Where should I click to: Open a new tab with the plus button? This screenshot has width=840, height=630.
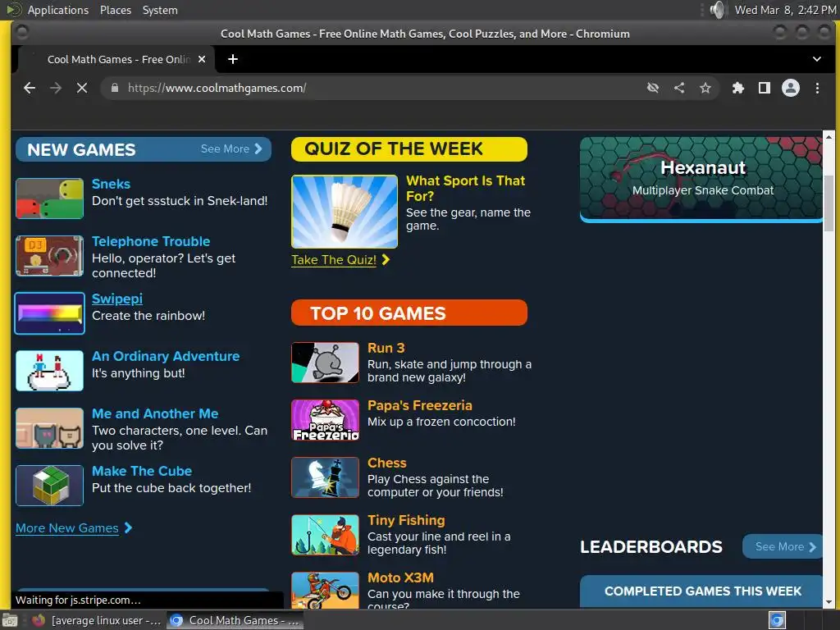click(232, 59)
